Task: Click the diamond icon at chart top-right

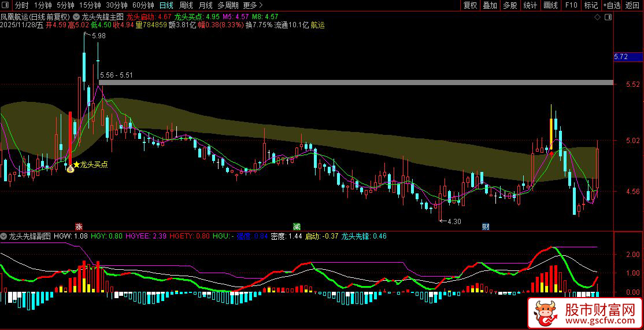Action: [597, 17]
